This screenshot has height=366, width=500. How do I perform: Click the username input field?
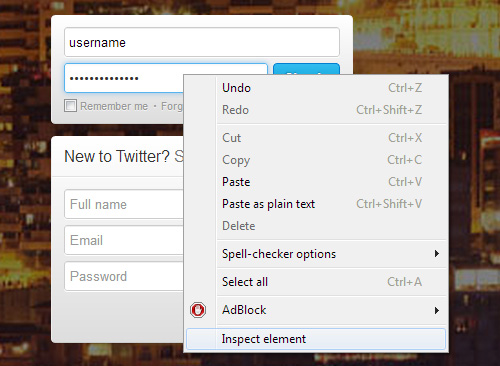pyautogui.click(x=202, y=42)
